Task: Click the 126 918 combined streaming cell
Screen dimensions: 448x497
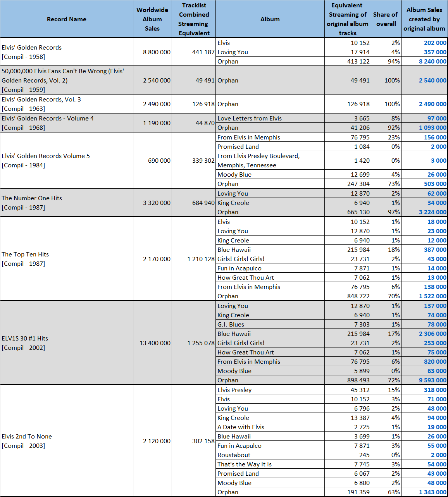Action: [194, 104]
